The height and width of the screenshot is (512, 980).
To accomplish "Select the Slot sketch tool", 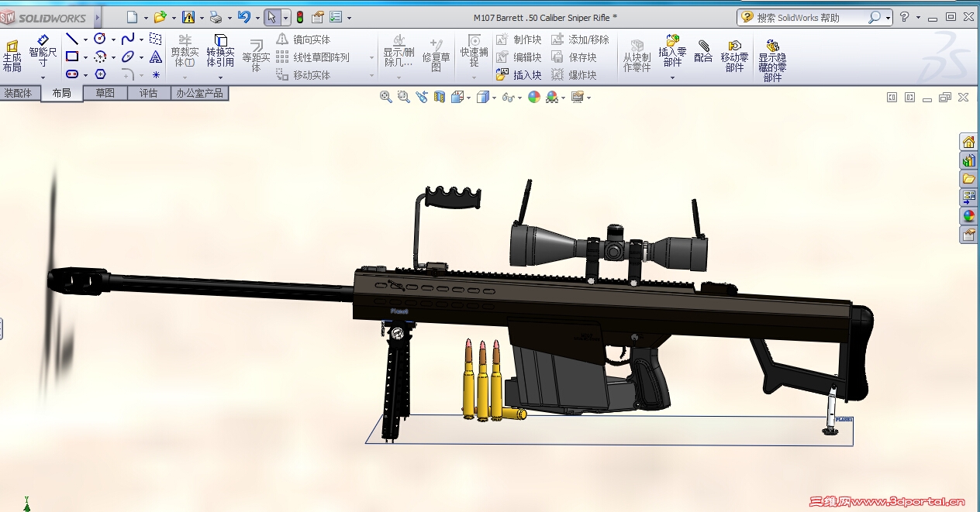I will pos(72,74).
